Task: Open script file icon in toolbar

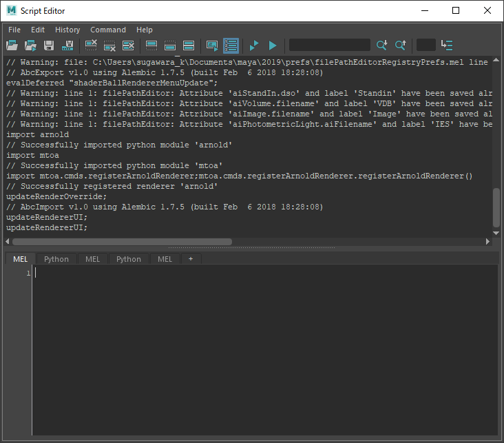Action: point(12,45)
